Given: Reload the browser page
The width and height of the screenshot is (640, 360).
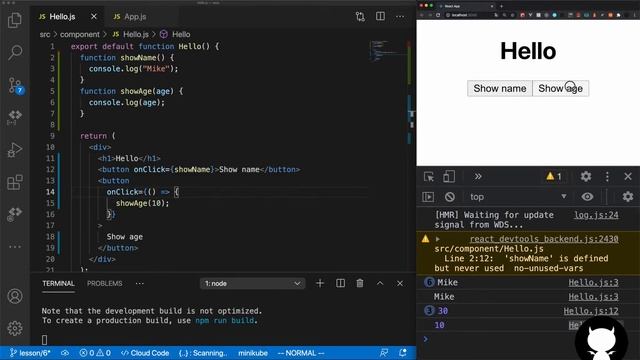Looking at the screenshot, I should tap(438, 15).
